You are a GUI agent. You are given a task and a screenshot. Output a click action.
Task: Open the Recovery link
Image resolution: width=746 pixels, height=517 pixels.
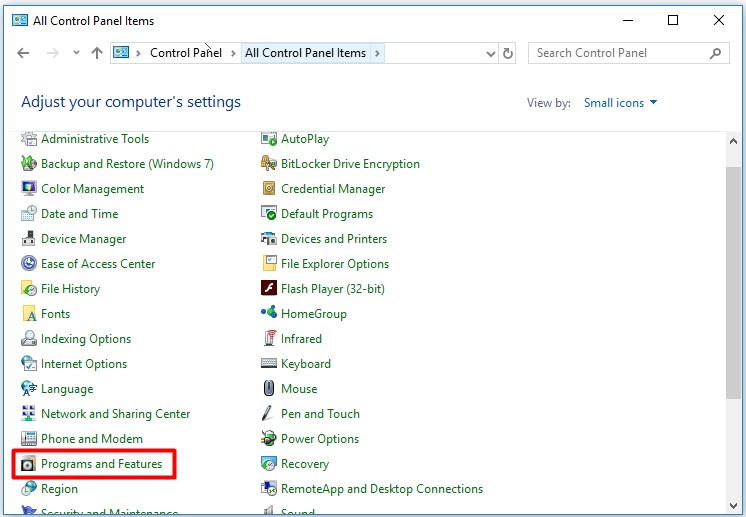(x=305, y=464)
